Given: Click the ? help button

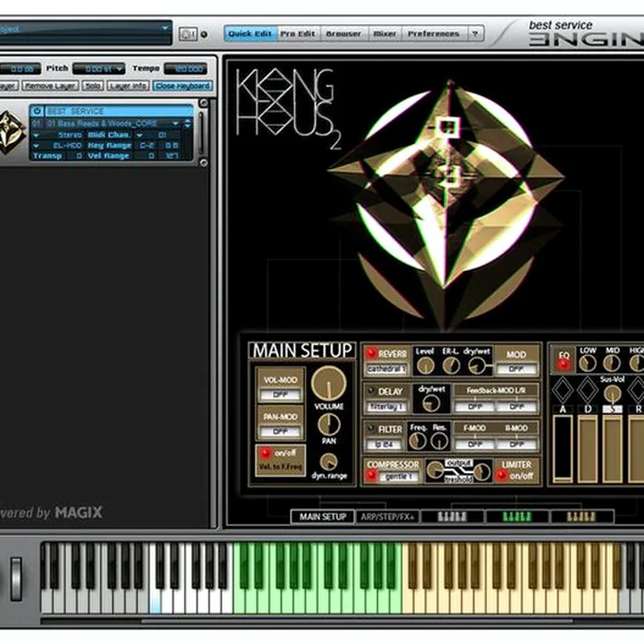Looking at the screenshot, I should (475, 34).
